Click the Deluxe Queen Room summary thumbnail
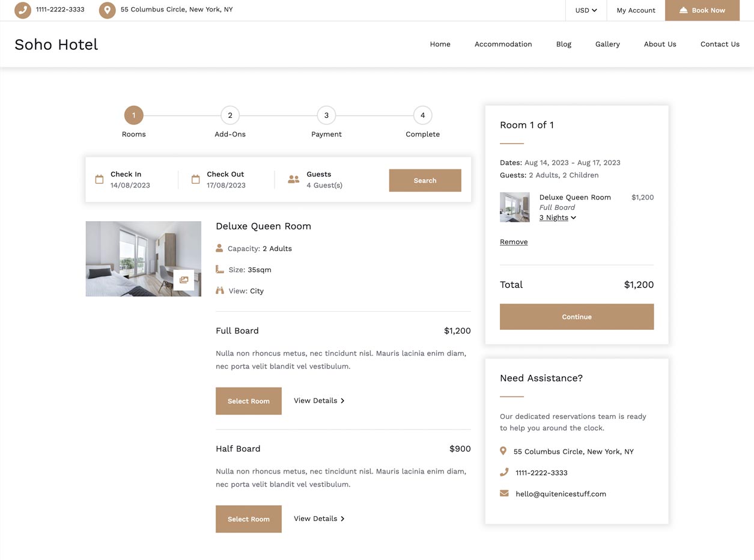754x560 pixels. pos(515,207)
